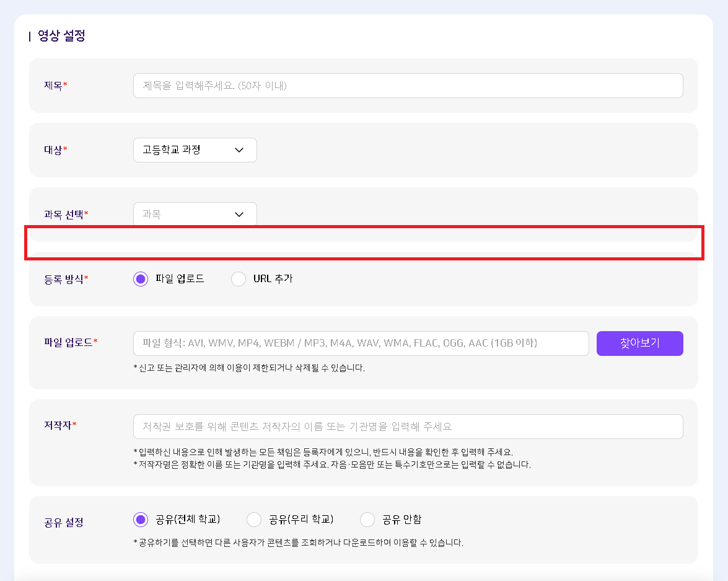Choose the URL 추가 registration option
The width and height of the screenshot is (728, 581).
[239, 279]
